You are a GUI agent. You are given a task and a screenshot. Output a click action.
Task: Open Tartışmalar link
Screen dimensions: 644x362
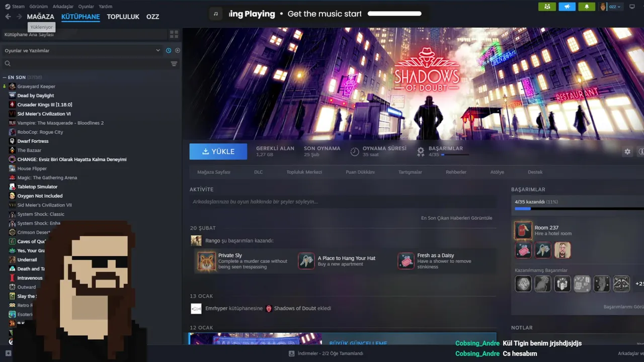coord(410,172)
